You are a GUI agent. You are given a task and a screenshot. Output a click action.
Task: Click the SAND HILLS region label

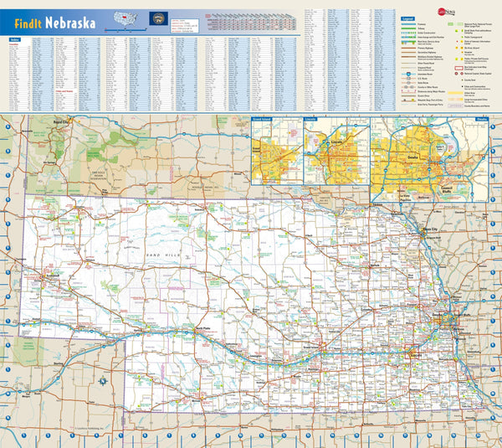pyautogui.click(x=163, y=255)
